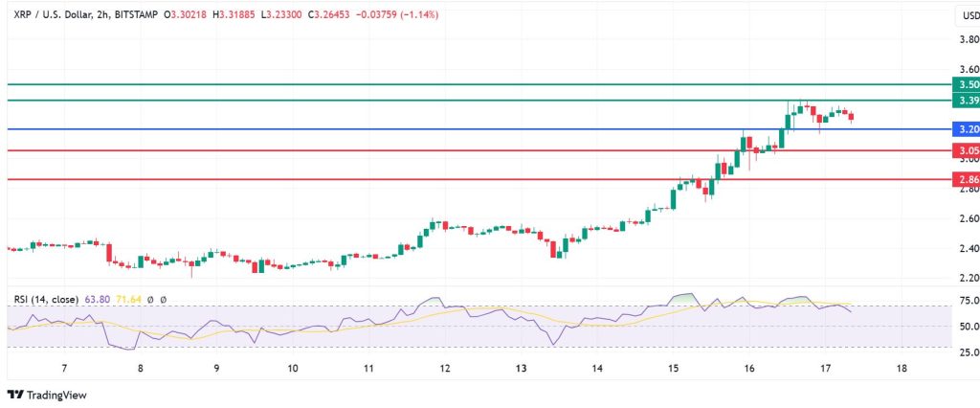Click the red 2.86 price label

click(964, 179)
